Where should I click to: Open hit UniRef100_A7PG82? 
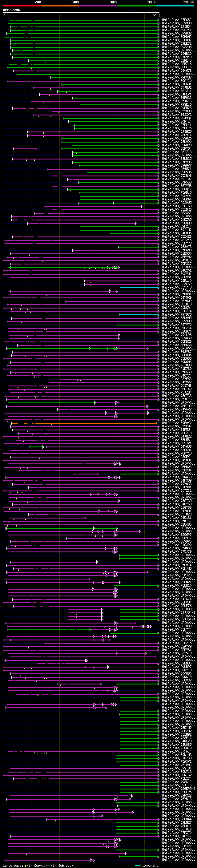tap(177, 20)
